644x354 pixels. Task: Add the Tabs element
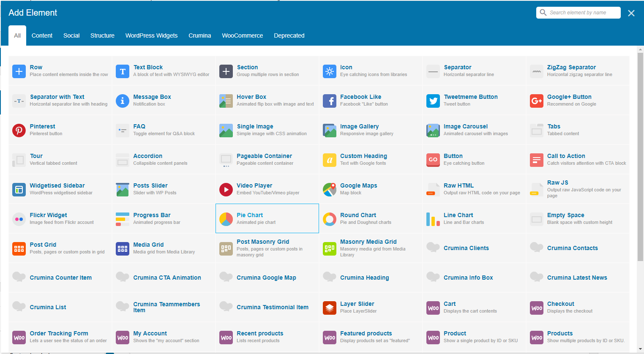pyautogui.click(x=578, y=130)
